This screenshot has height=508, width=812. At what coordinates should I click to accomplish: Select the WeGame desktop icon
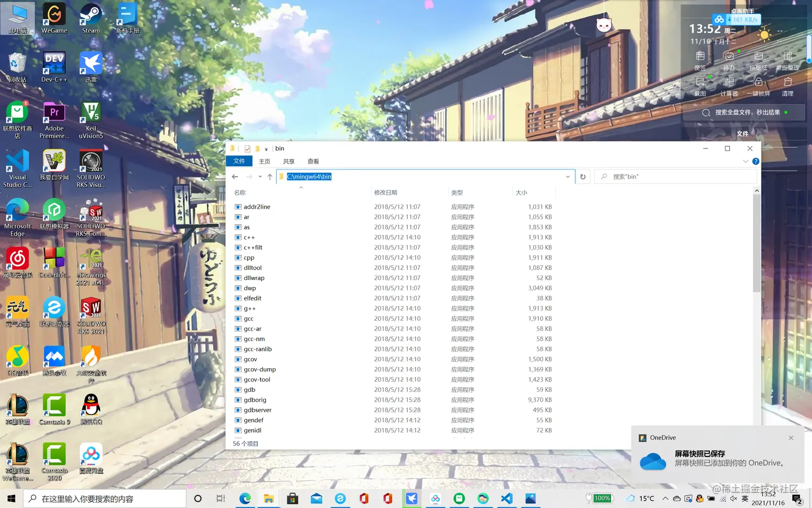[x=54, y=18]
